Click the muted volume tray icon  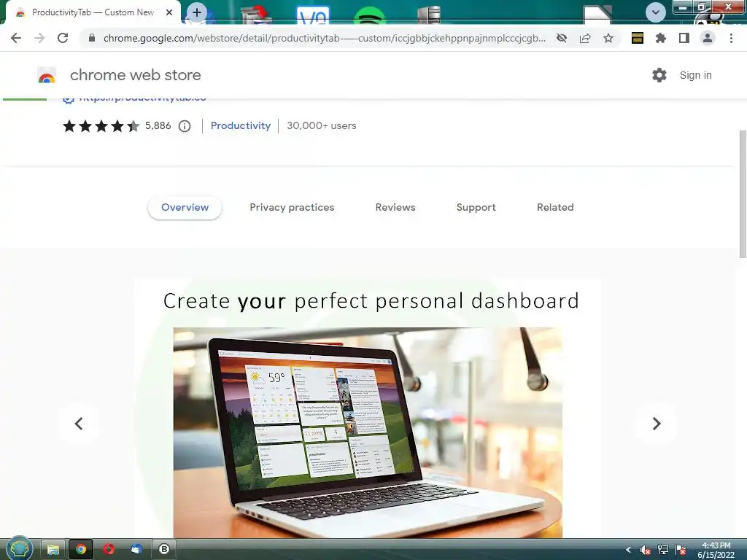point(646,550)
